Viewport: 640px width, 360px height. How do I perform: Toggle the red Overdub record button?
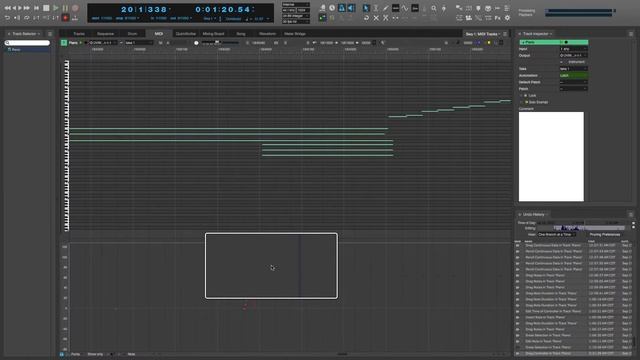[65, 18]
